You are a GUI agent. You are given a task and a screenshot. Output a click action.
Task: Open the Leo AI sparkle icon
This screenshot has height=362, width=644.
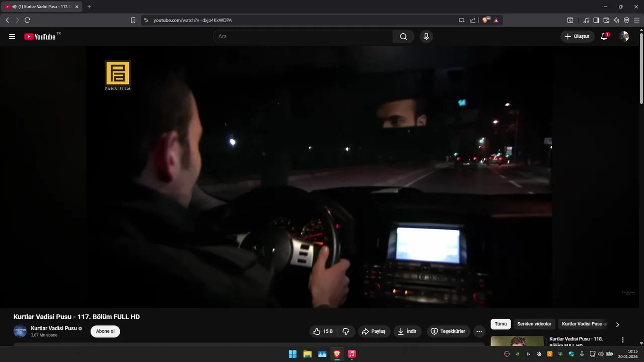coord(616,20)
